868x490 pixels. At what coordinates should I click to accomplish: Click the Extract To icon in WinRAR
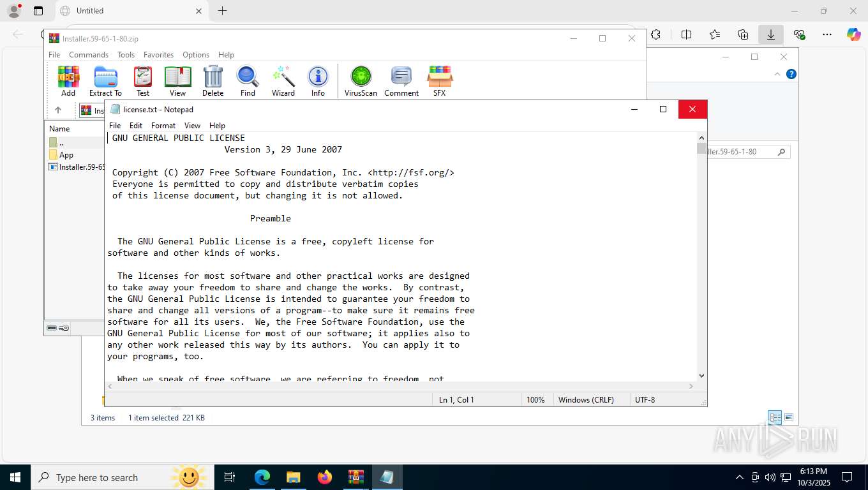pyautogui.click(x=105, y=81)
